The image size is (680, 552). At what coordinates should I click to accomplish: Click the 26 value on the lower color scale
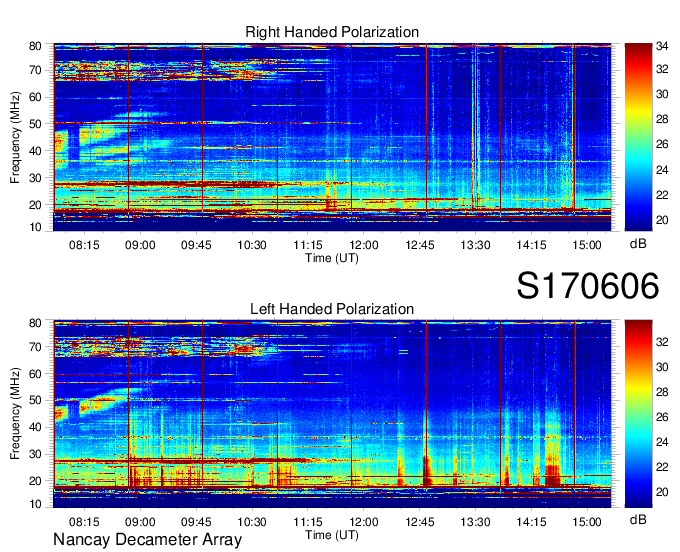click(662, 417)
